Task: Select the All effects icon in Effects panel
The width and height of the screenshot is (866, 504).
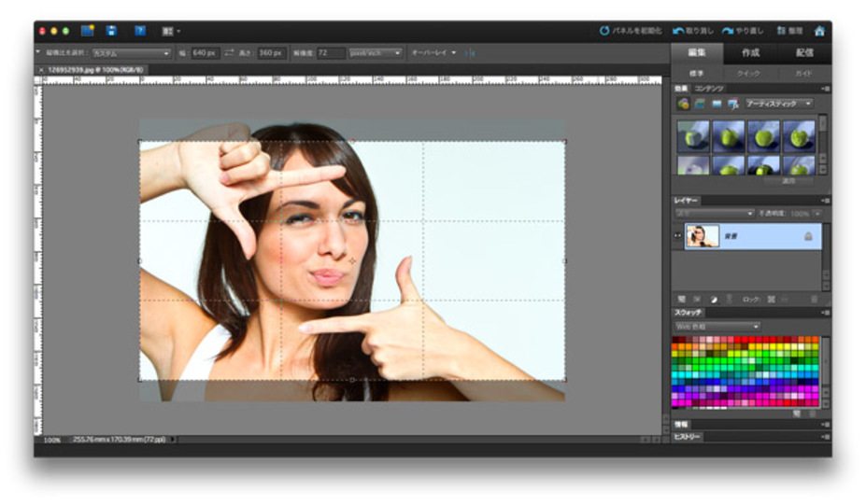Action: coord(733,104)
